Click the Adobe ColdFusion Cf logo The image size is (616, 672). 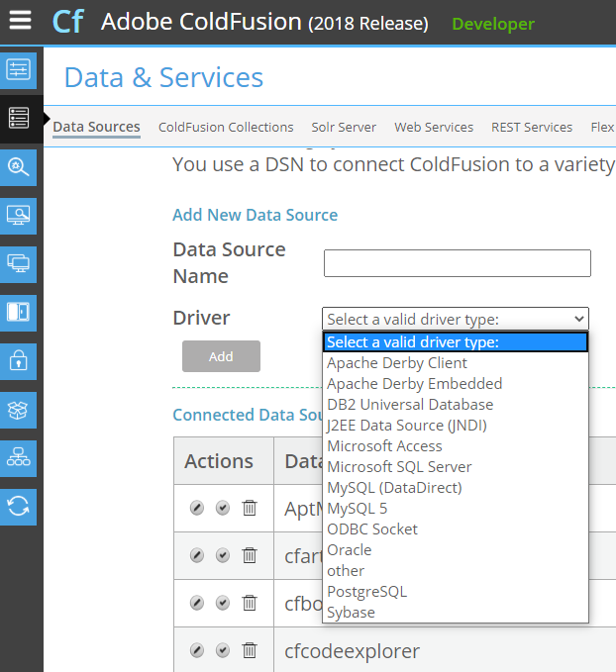coord(67,22)
